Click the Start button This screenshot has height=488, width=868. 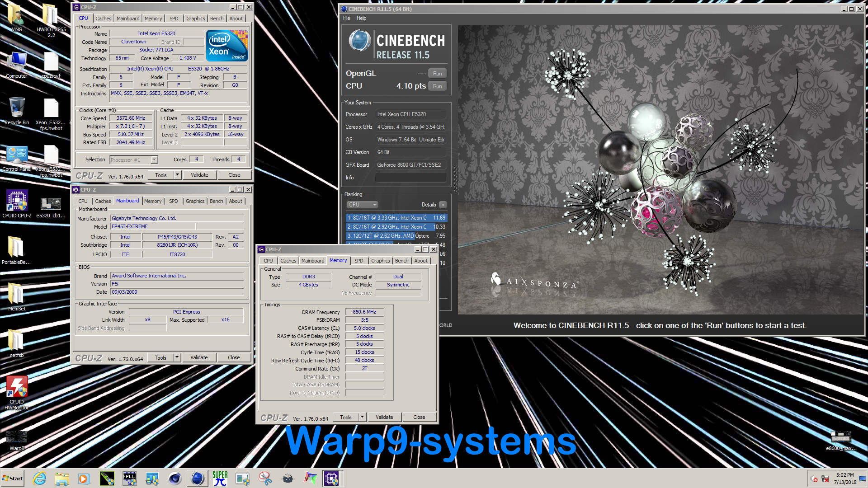(13, 479)
